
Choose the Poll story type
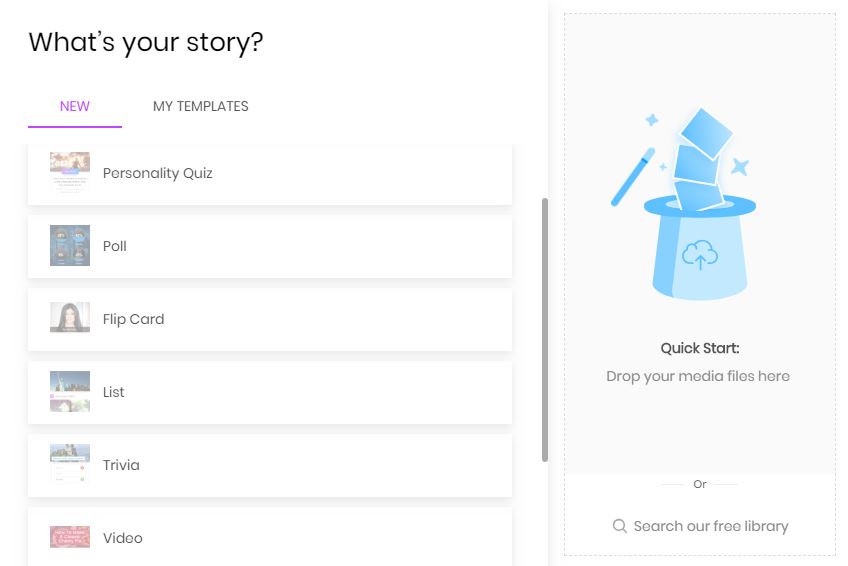pos(115,246)
